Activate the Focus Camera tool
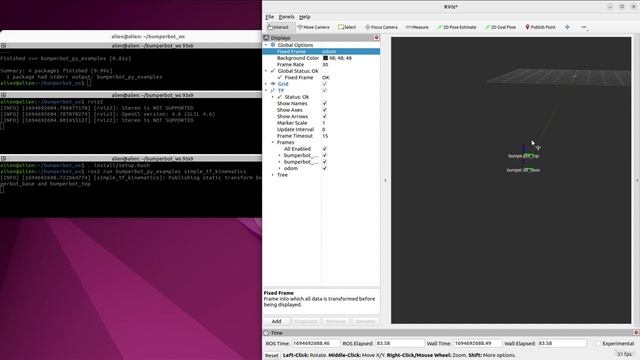This screenshot has height=360, width=640. pyautogui.click(x=381, y=27)
